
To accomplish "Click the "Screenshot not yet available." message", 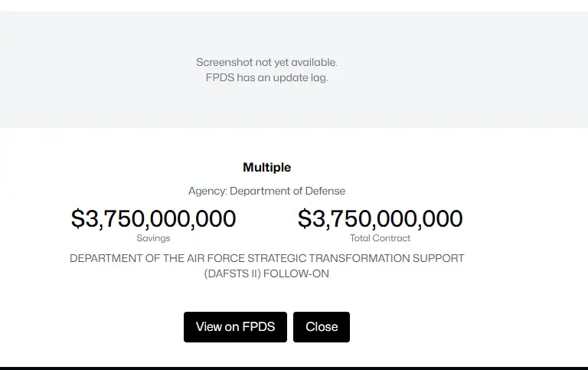I will coord(266,63).
